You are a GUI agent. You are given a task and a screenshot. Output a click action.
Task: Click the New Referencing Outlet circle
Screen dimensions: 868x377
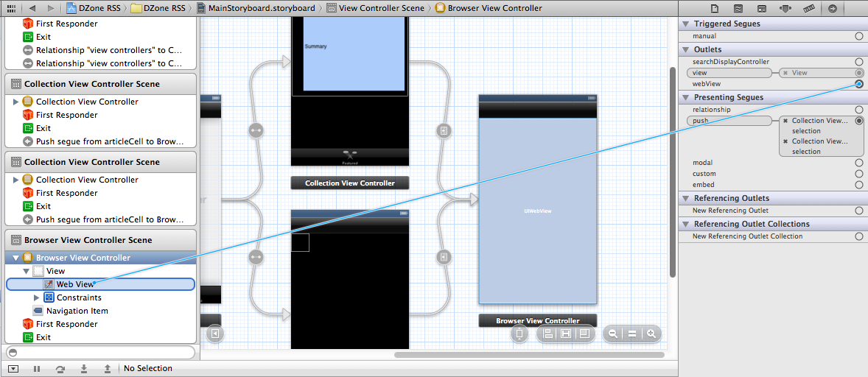pos(859,211)
